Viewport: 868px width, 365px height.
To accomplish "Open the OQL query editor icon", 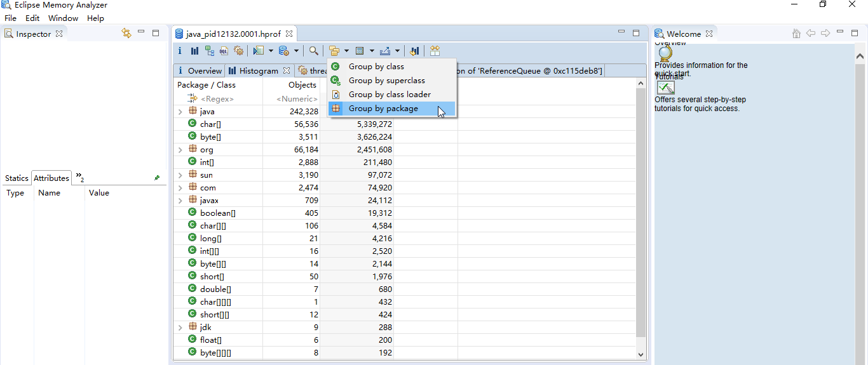I will 224,51.
